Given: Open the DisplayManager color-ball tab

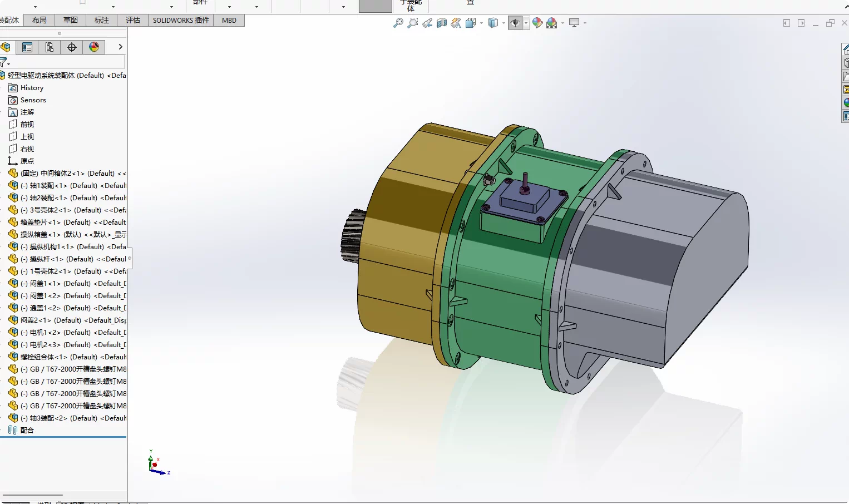Looking at the screenshot, I should 93,47.
